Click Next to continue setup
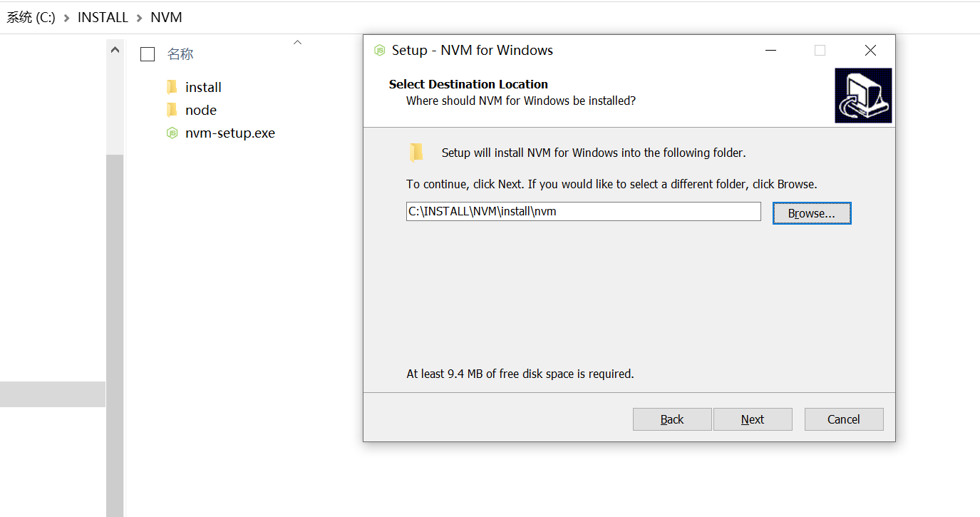 point(753,419)
